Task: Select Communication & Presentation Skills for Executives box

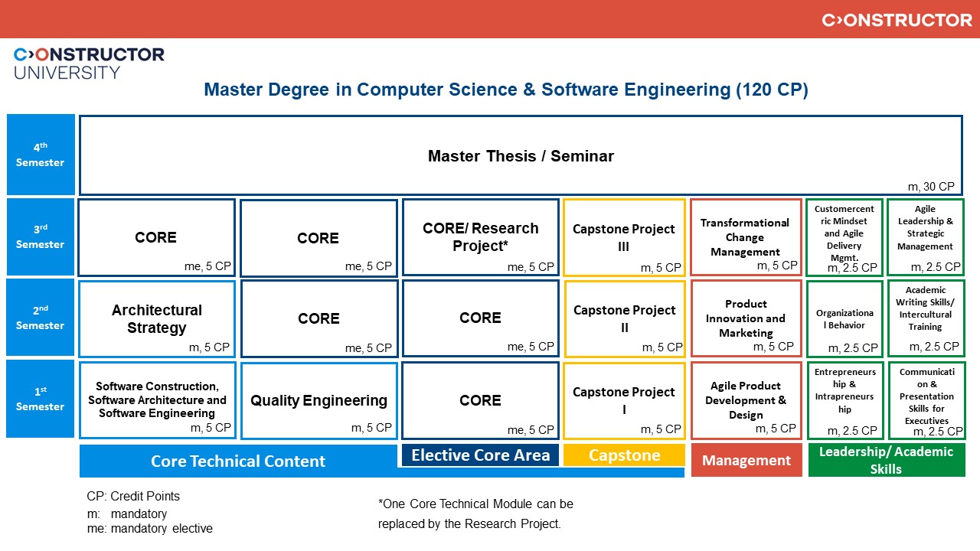Action: click(x=926, y=400)
